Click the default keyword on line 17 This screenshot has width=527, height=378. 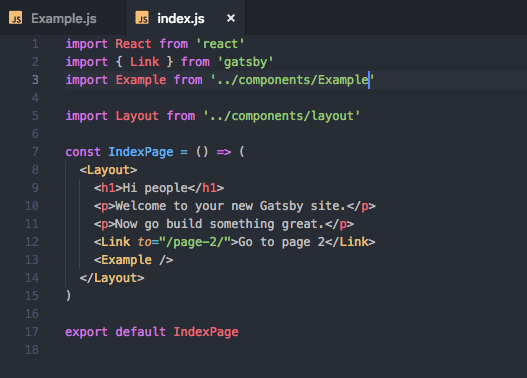[x=141, y=332]
